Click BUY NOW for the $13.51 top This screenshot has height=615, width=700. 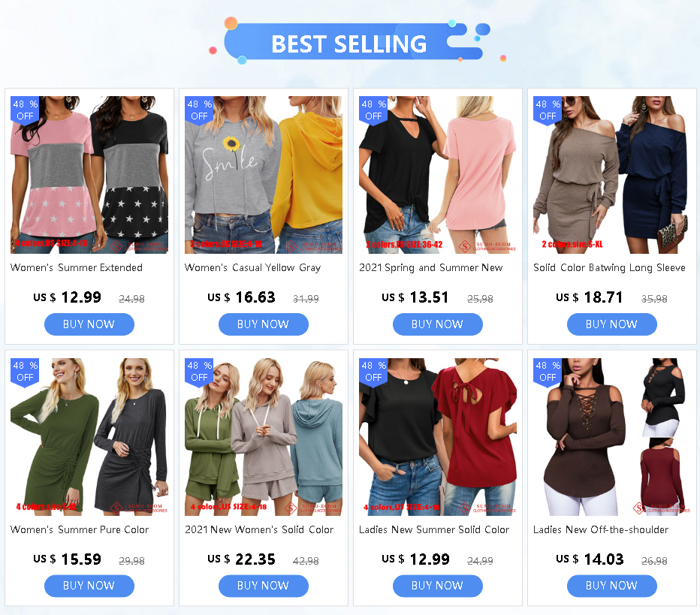click(x=437, y=324)
